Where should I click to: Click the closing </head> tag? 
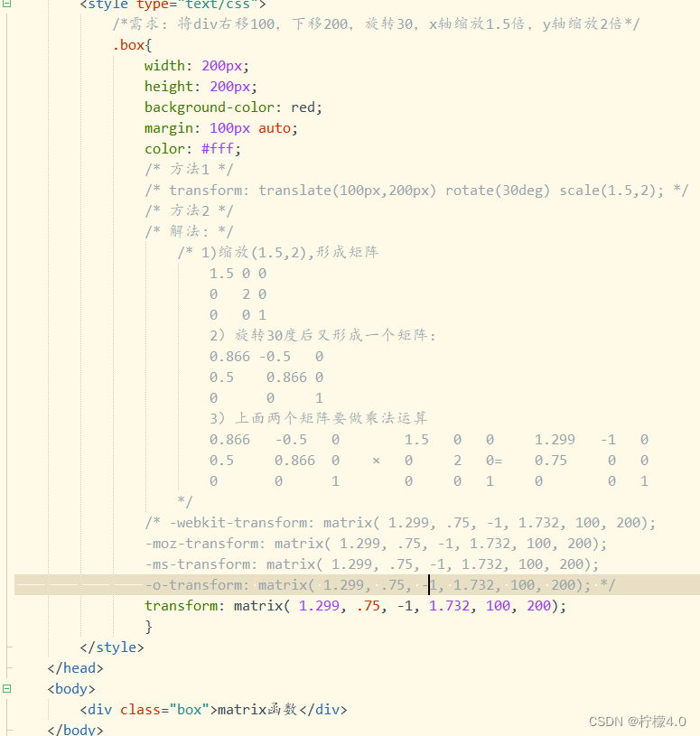point(75,668)
